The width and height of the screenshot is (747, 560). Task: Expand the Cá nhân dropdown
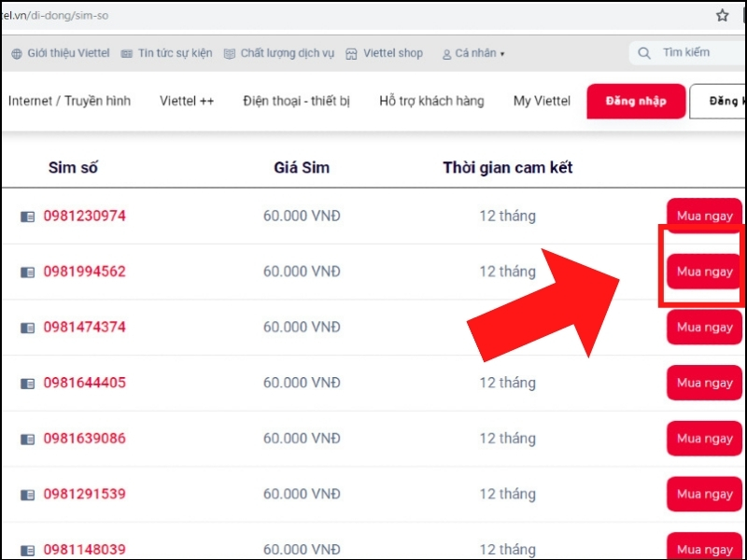pyautogui.click(x=473, y=54)
